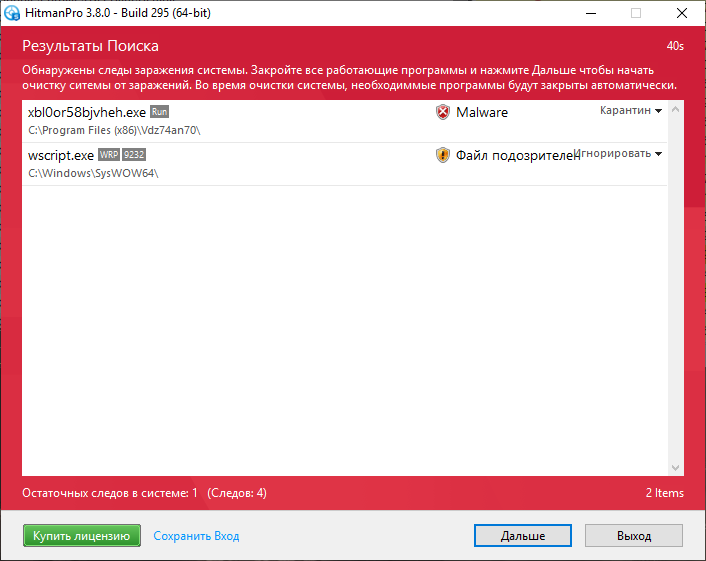
Task: Click the scrollbar down arrow
Action: tap(675, 468)
